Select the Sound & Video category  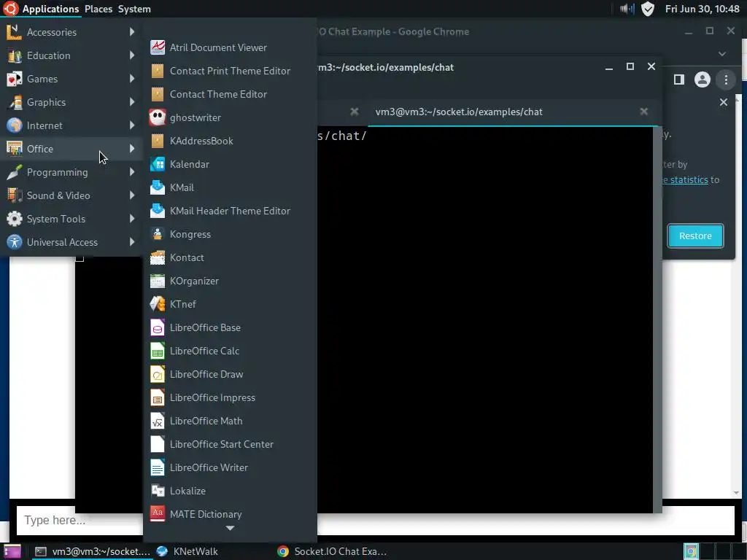click(x=71, y=195)
